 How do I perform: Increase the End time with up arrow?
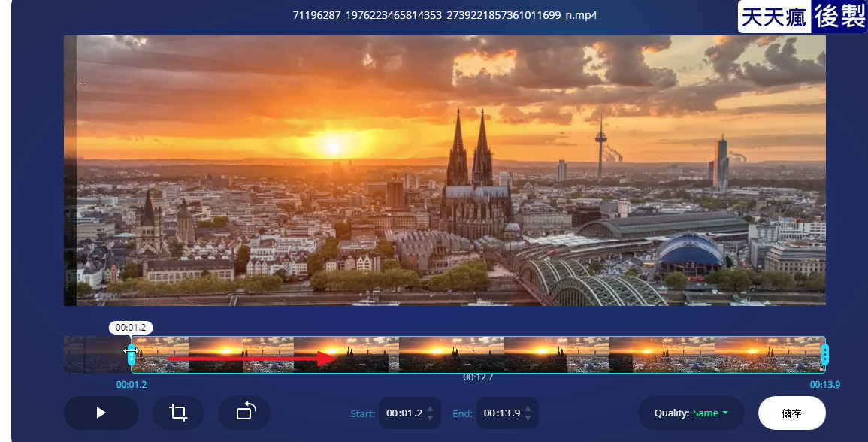pyautogui.click(x=528, y=409)
